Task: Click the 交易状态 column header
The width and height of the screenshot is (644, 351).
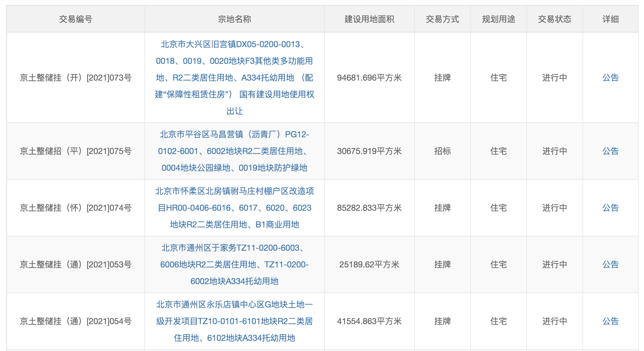Action: click(x=554, y=19)
